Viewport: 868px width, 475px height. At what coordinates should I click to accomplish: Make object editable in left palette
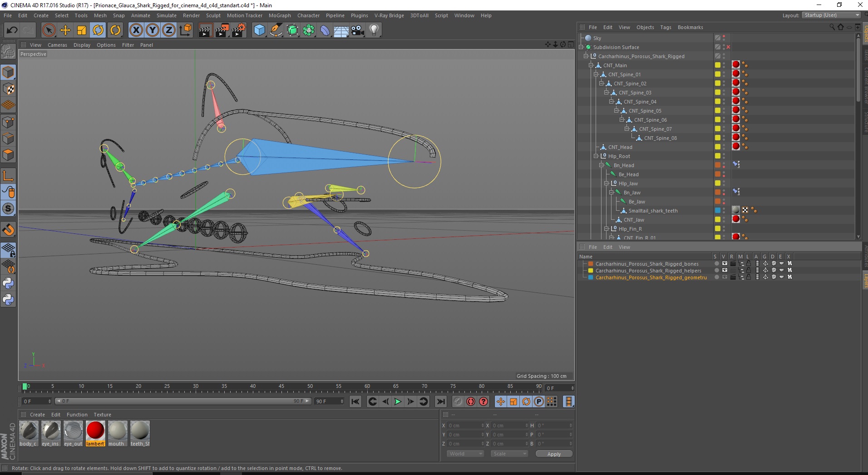tap(8, 52)
